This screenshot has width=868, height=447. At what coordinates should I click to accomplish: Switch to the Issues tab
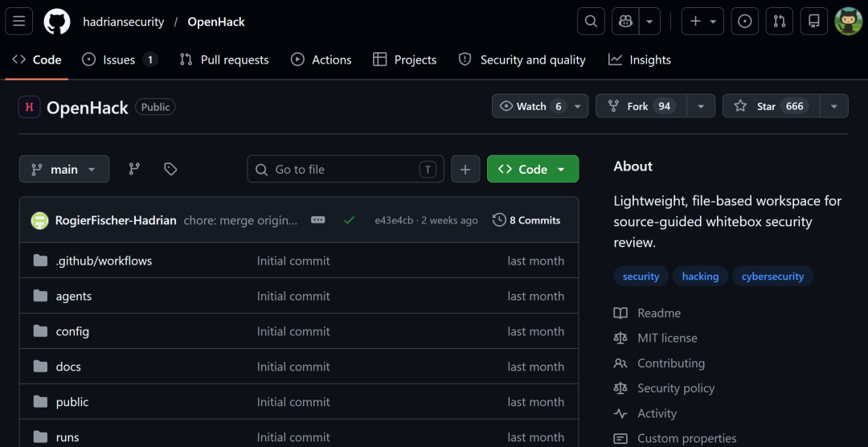click(120, 59)
